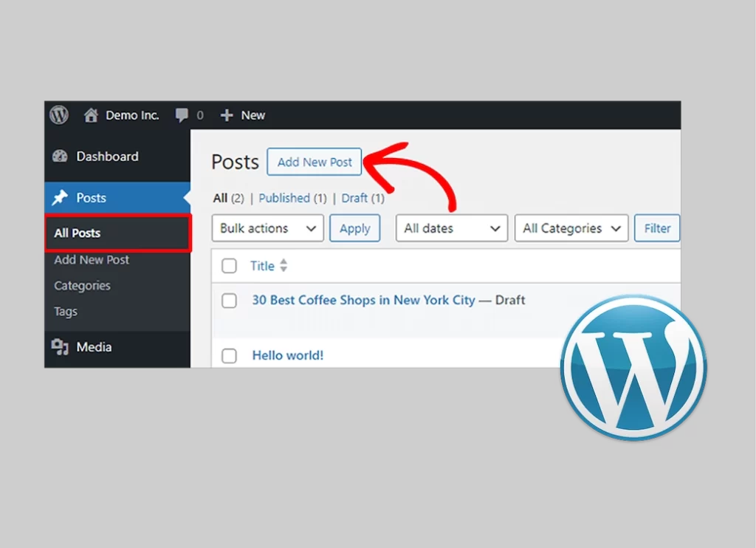Click the WordPress logo in admin bar
This screenshot has width=756, height=548.
(59, 114)
